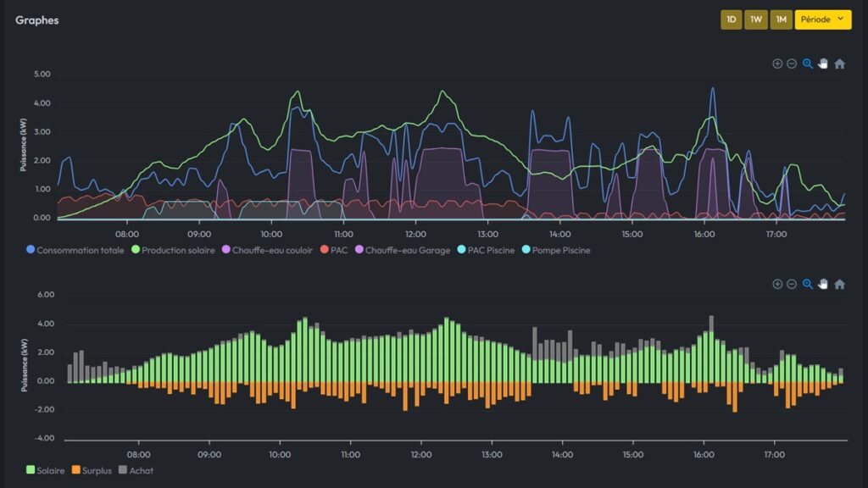Enable the pan hand tool on top chart
The width and height of the screenshot is (868, 488).
pos(823,64)
